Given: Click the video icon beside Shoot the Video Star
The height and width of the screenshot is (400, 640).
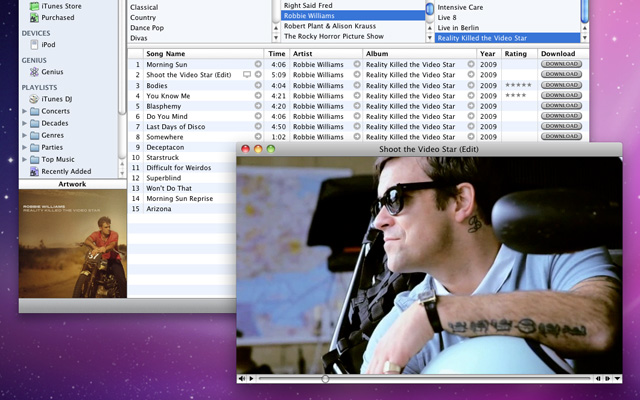Looking at the screenshot, I should click(247, 75).
